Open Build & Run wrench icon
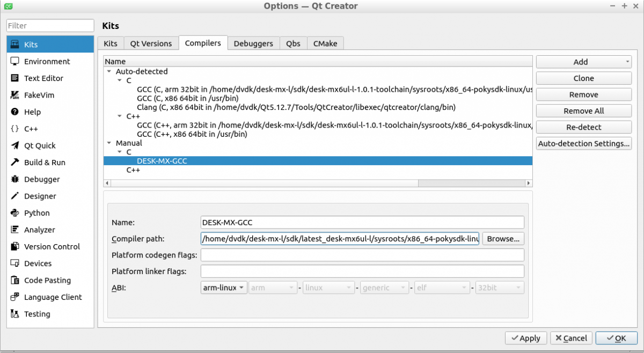This screenshot has width=644, height=353. [x=15, y=163]
